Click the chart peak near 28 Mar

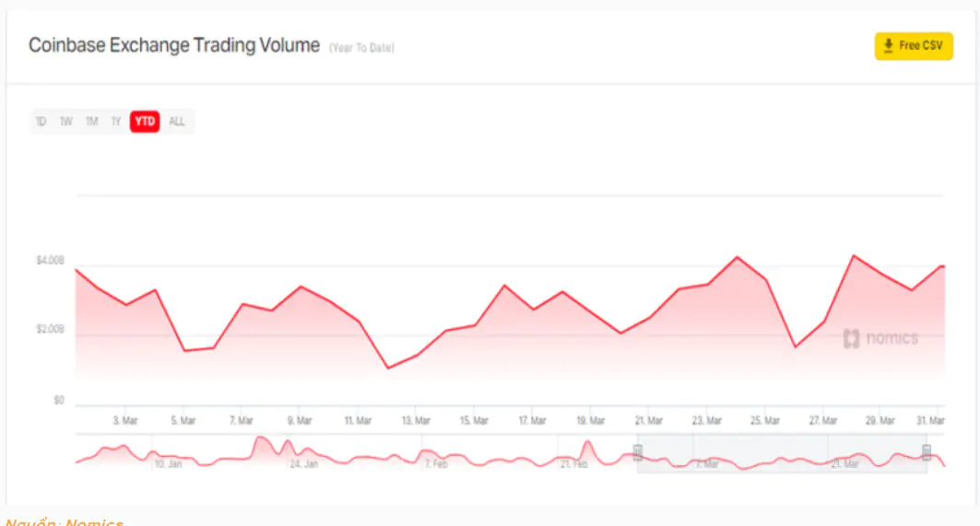[854, 255]
